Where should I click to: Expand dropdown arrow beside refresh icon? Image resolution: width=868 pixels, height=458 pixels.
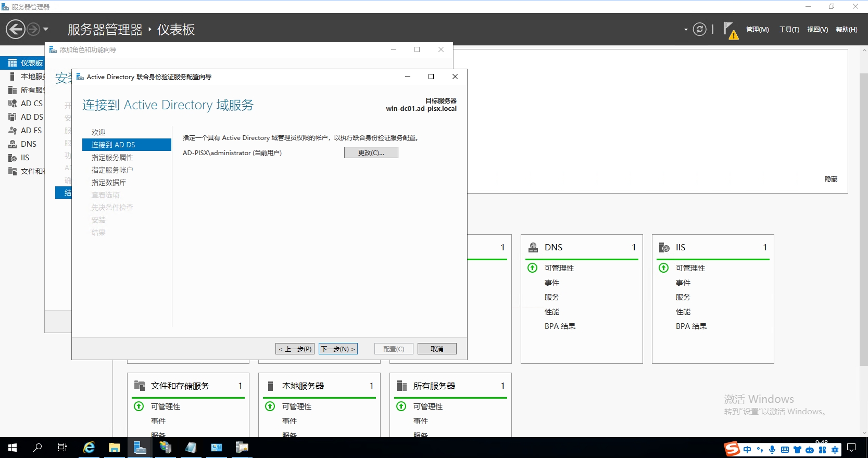686,30
